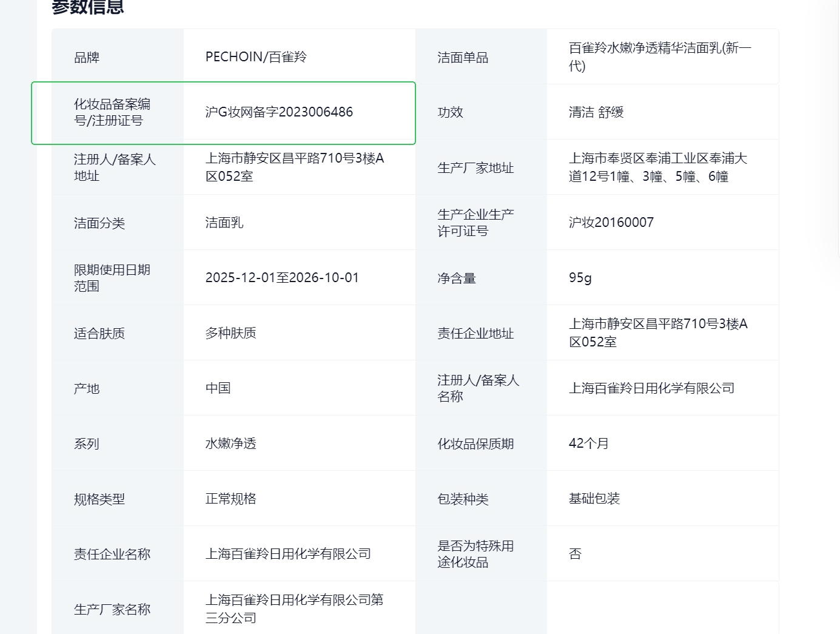
Task: Select the license number 沪妆20160007
Action: tap(611, 223)
